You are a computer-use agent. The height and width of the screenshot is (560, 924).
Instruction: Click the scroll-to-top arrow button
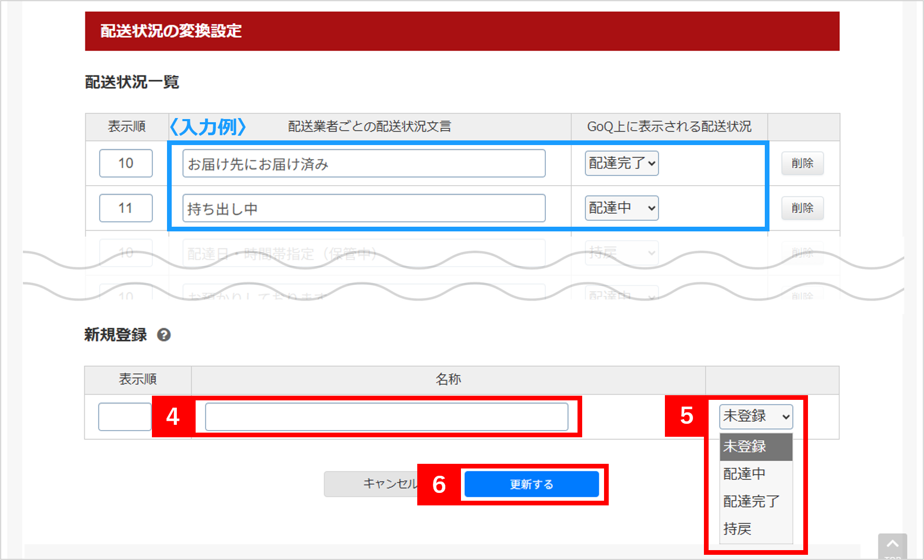[892, 546]
